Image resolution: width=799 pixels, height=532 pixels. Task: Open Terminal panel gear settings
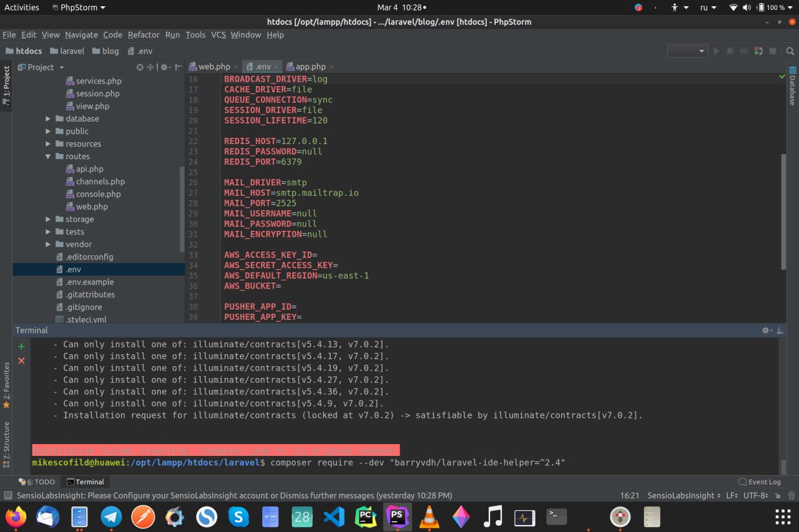(x=767, y=331)
